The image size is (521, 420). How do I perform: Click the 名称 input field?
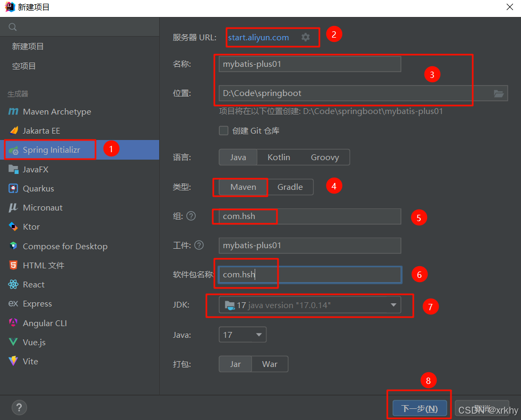click(x=309, y=64)
